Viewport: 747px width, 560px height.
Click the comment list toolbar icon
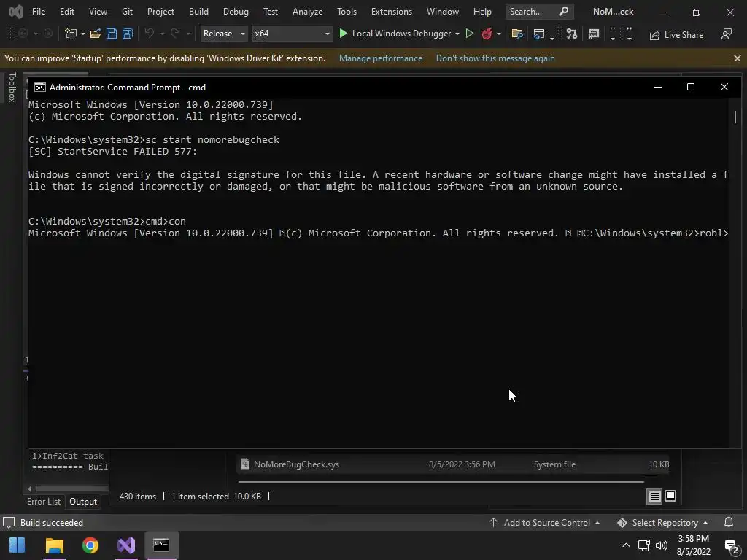click(594, 34)
